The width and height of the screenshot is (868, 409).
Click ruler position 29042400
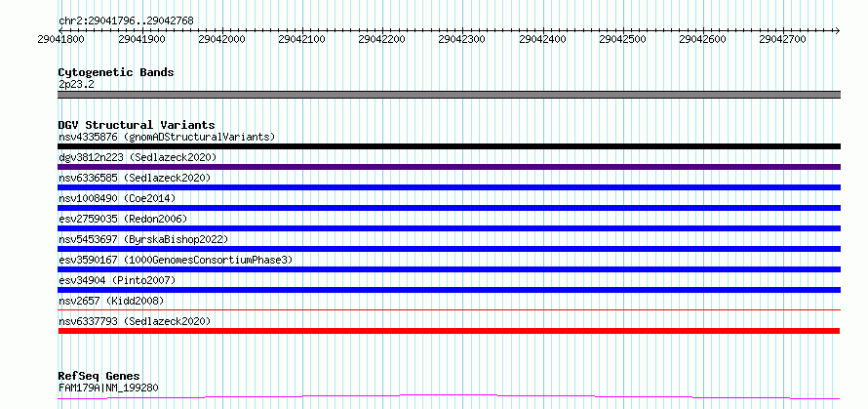point(543,39)
